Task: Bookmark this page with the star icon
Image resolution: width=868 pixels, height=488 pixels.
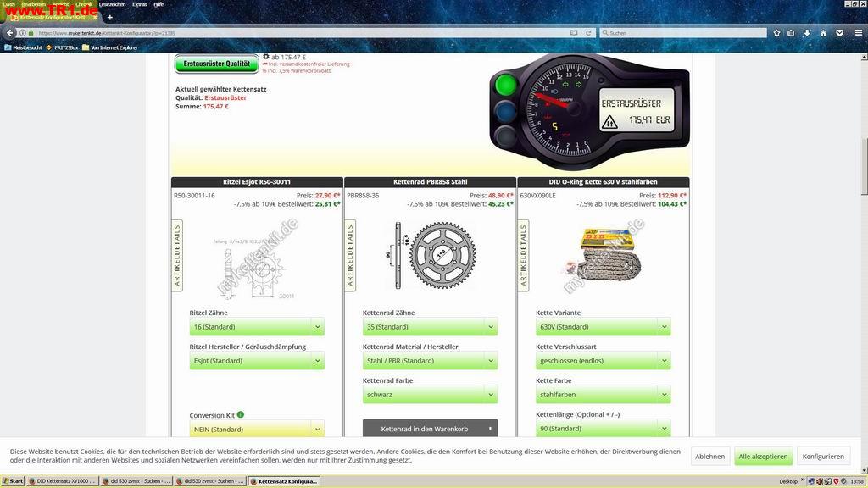Action: 776,33
